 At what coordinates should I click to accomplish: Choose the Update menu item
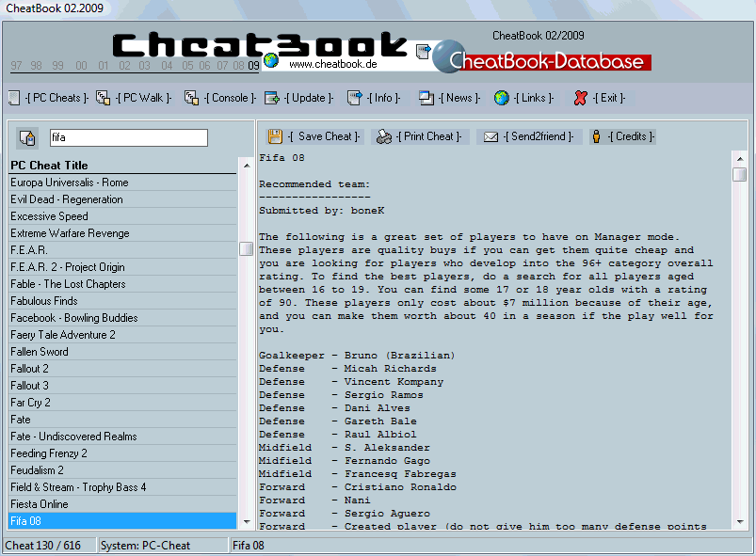pos(309,98)
